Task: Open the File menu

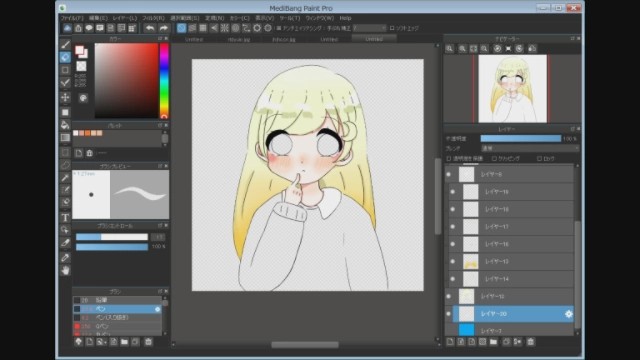Action: [x=72, y=18]
